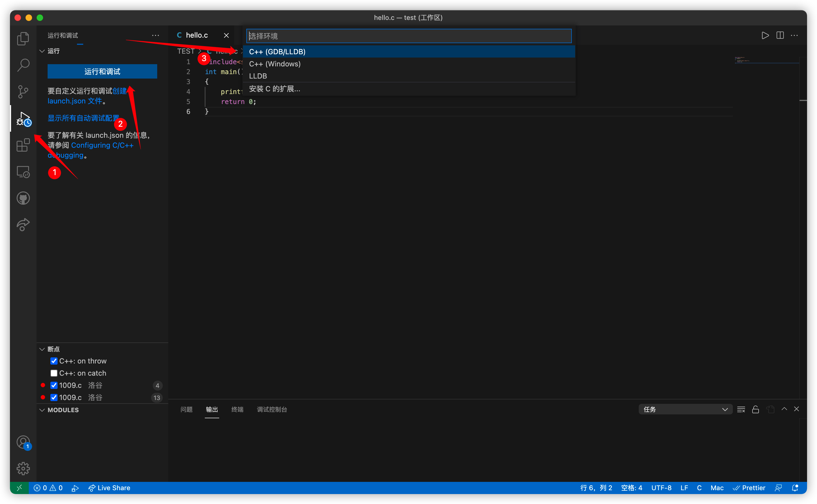This screenshot has height=504, width=817.
Task: Click the code minimap preview
Action: click(766, 60)
